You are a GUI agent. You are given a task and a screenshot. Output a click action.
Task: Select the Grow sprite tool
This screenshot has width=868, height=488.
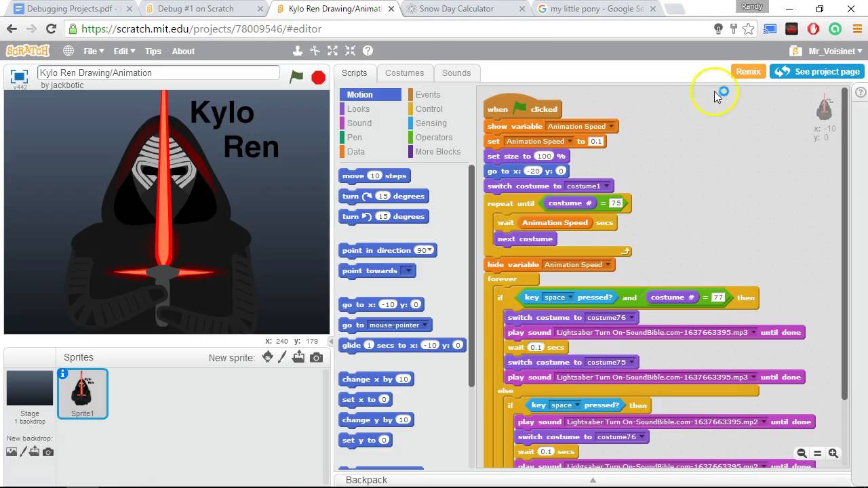pyautogui.click(x=332, y=51)
